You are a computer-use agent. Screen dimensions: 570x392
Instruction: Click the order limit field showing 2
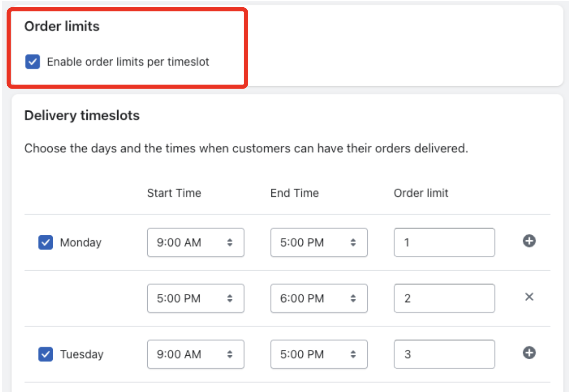click(x=444, y=298)
